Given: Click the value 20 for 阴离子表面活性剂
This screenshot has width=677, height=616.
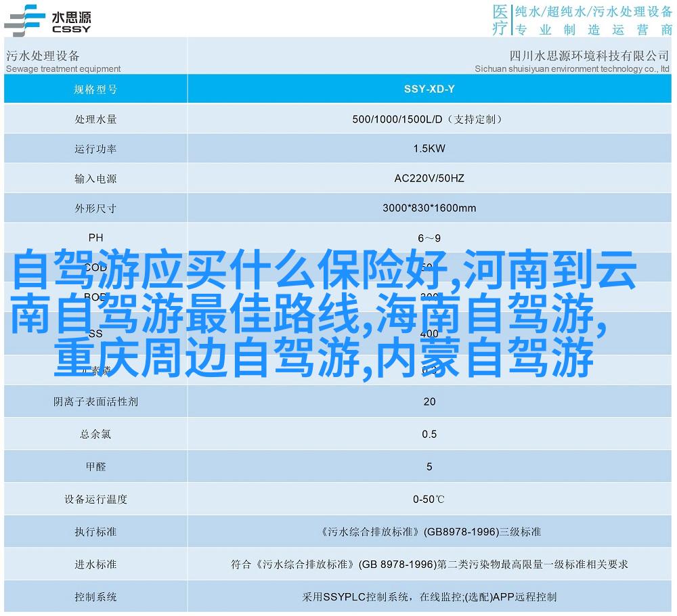Looking at the screenshot, I should [x=429, y=401].
